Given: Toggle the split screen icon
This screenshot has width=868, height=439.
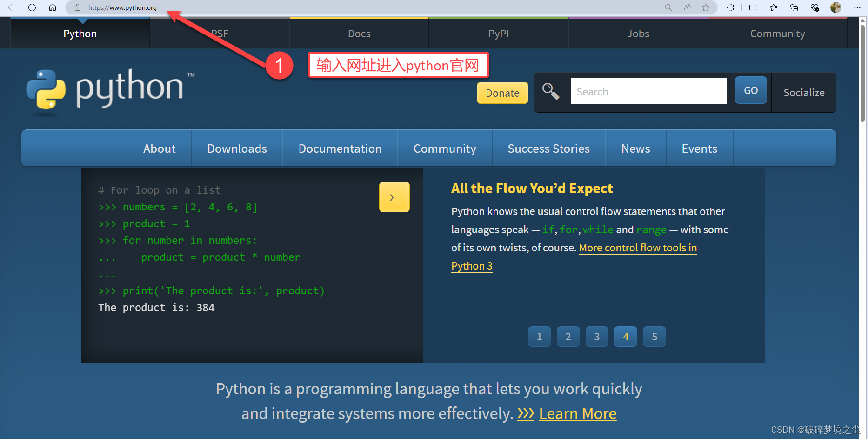Looking at the screenshot, I should 753,7.
